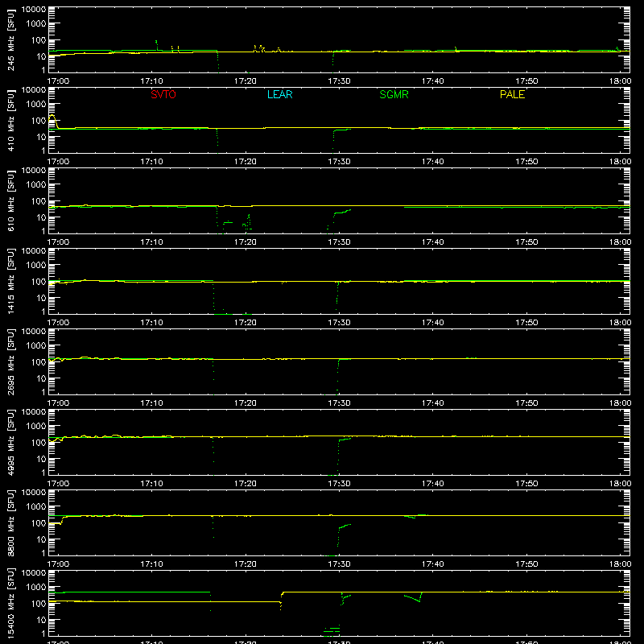Image resolution: width=644 pixels, height=644 pixels.
Task: Select the 1415 MHz [SFU] axis title
Action: click(10, 281)
